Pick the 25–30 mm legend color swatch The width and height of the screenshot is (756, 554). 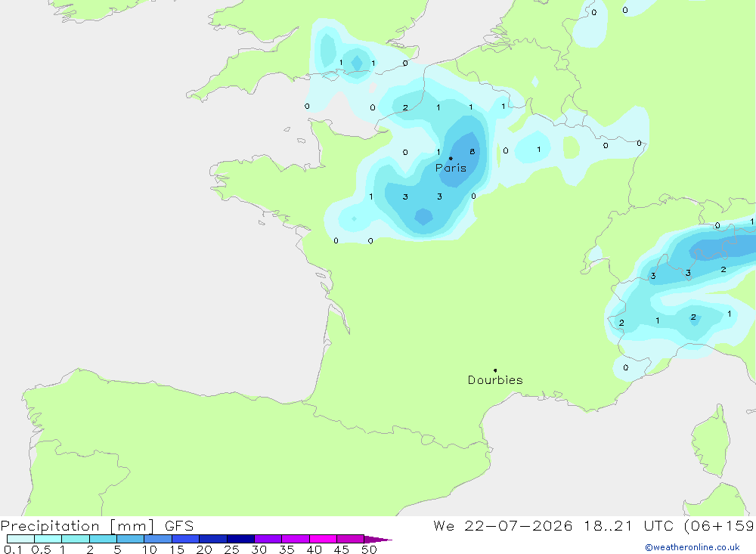pyautogui.click(x=240, y=539)
